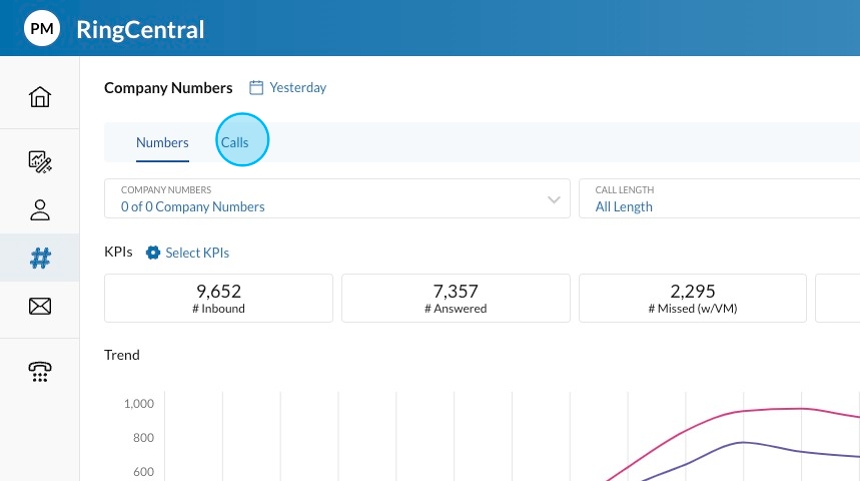Click the calendar icon beside Yesterday
This screenshot has height=481, width=860.
pyautogui.click(x=256, y=88)
